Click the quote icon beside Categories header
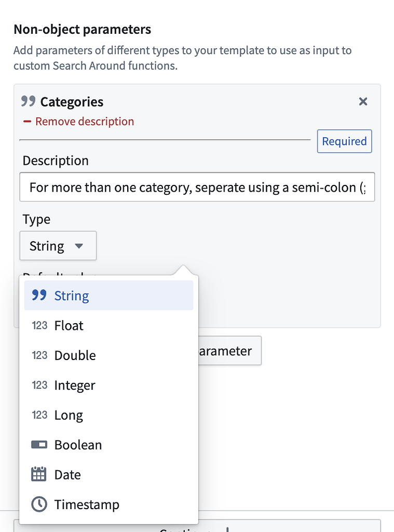The height and width of the screenshot is (532, 394). (28, 101)
